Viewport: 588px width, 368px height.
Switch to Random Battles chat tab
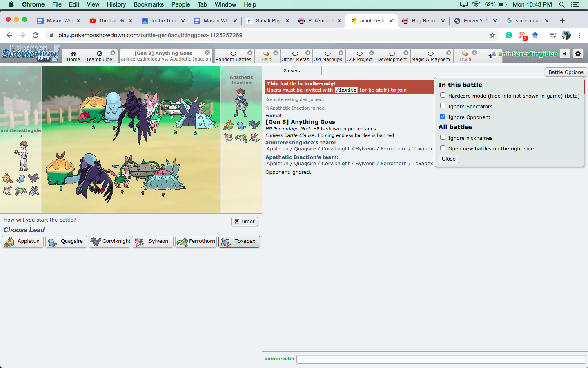[x=234, y=56]
